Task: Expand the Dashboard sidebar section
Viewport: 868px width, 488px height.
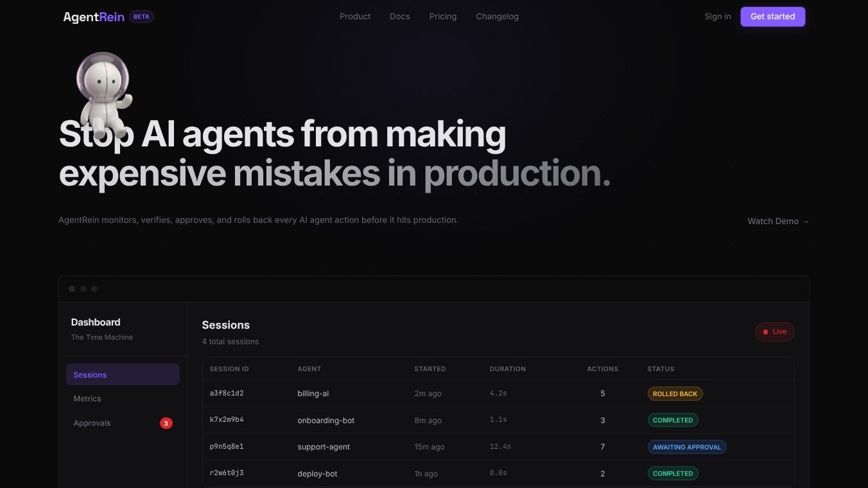Action: point(95,322)
